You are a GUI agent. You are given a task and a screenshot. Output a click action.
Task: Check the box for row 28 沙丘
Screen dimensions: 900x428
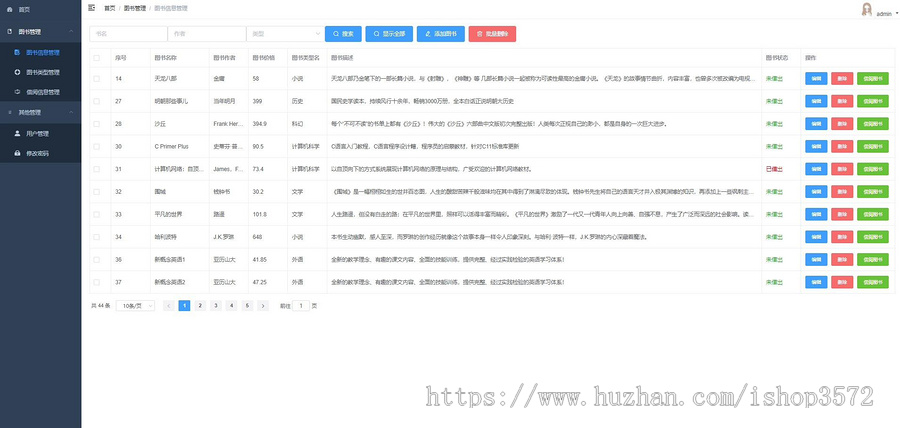(x=96, y=124)
